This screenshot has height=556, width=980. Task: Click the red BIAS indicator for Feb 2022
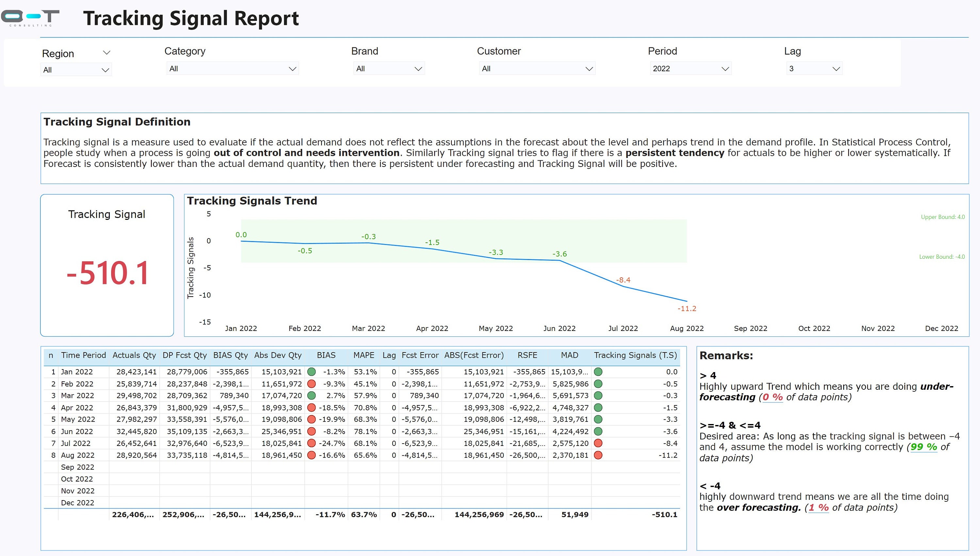click(311, 384)
